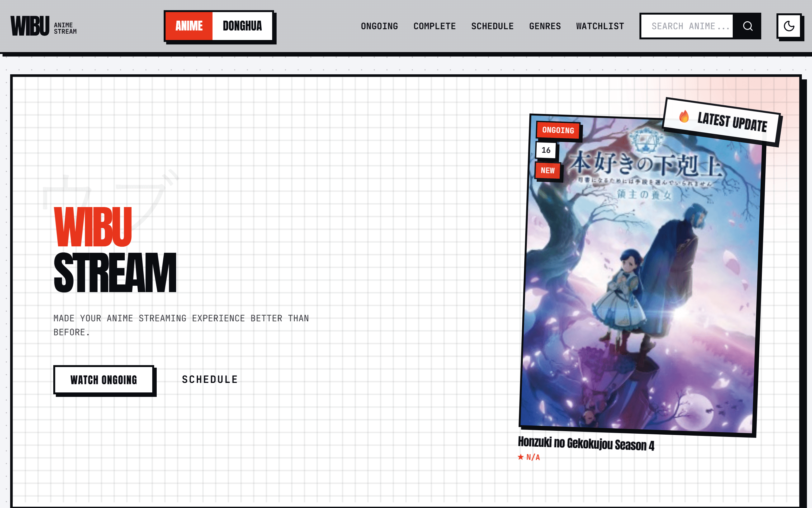
Task: Open the ONGOING nav menu
Action: pyautogui.click(x=379, y=26)
